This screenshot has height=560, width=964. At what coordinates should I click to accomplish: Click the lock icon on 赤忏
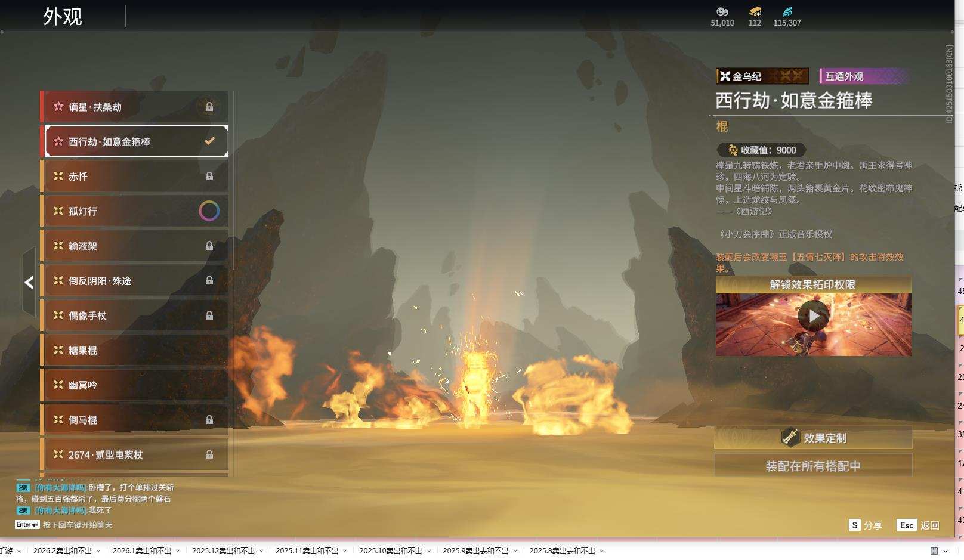click(x=209, y=177)
